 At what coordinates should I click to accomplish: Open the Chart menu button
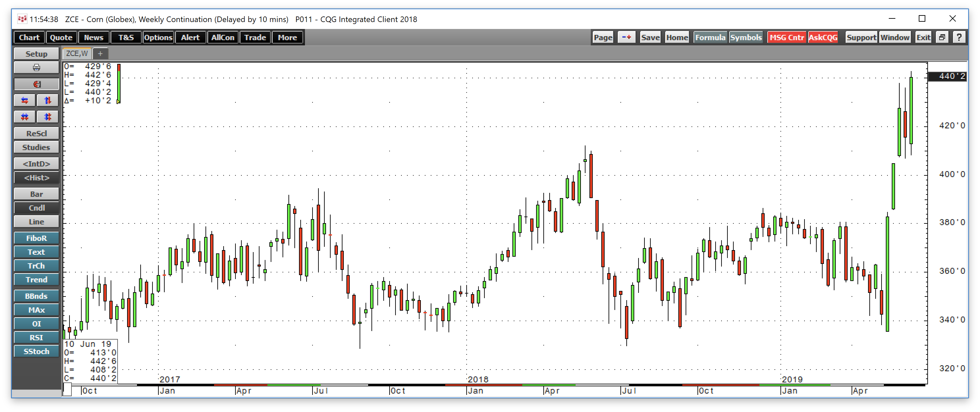click(29, 37)
